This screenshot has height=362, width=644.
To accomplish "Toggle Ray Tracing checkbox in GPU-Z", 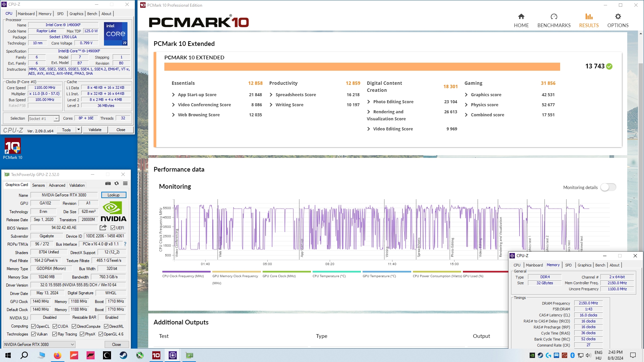I will pyautogui.click(x=55, y=334).
